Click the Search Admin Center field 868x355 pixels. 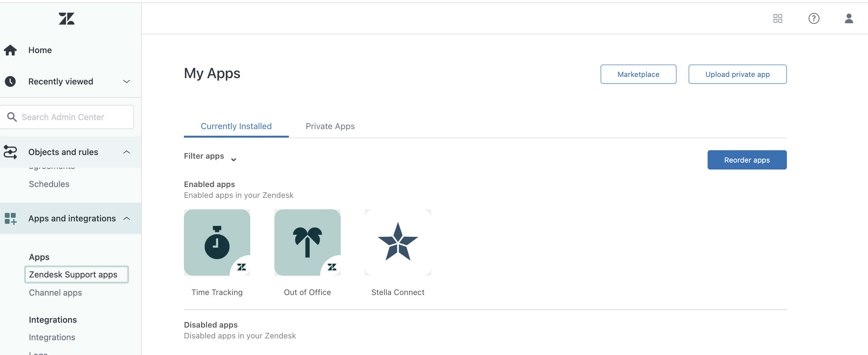(x=68, y=117)
